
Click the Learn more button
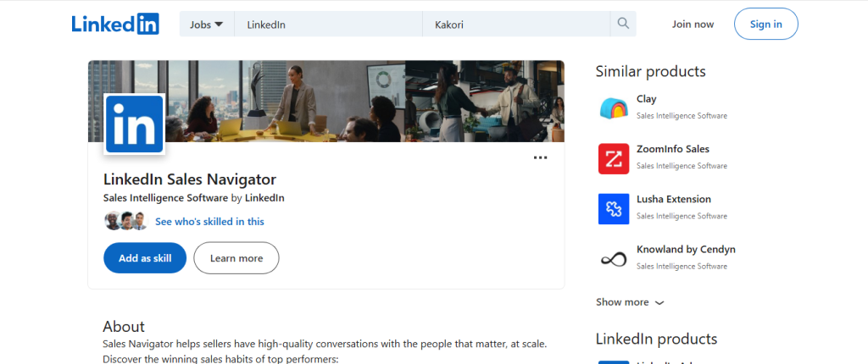[x=236, y=258]
